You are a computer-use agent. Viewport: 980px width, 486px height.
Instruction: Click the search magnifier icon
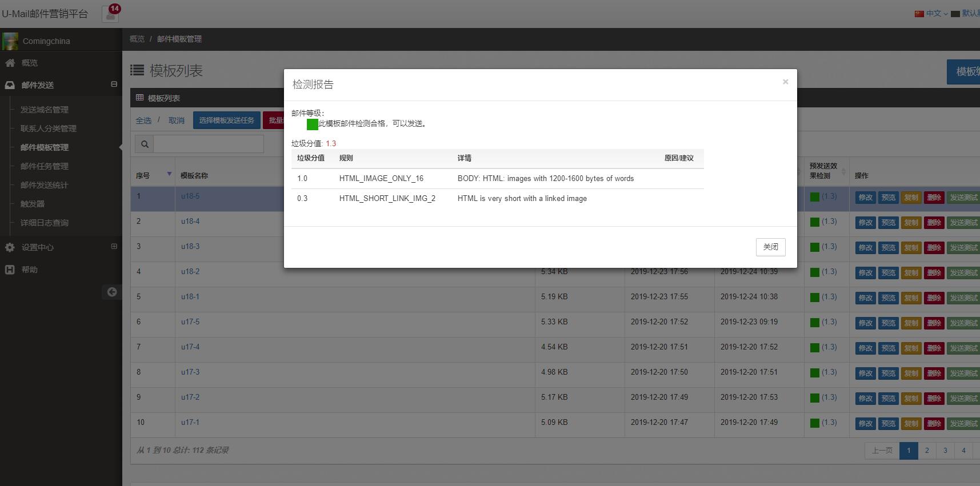click(145, 144)
